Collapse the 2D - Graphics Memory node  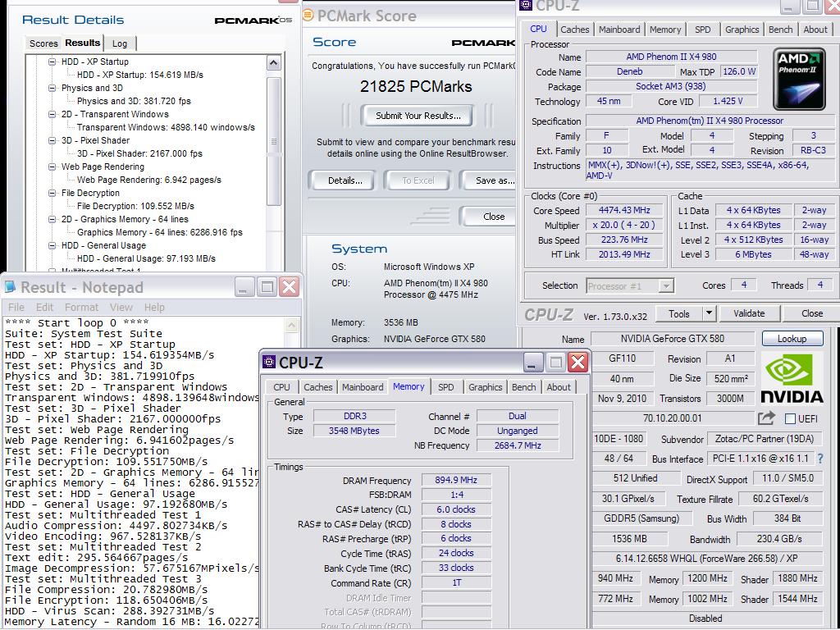point(52,219)
